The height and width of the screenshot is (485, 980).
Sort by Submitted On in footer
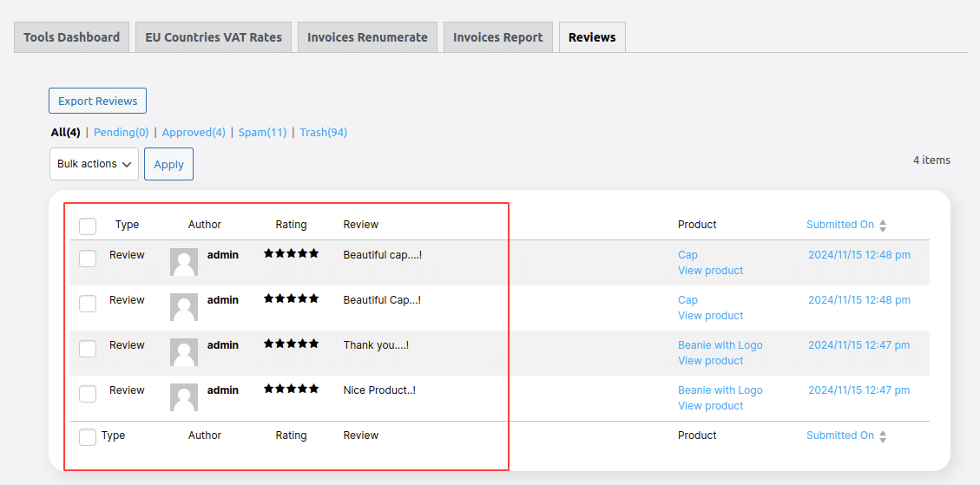[840, 435]
